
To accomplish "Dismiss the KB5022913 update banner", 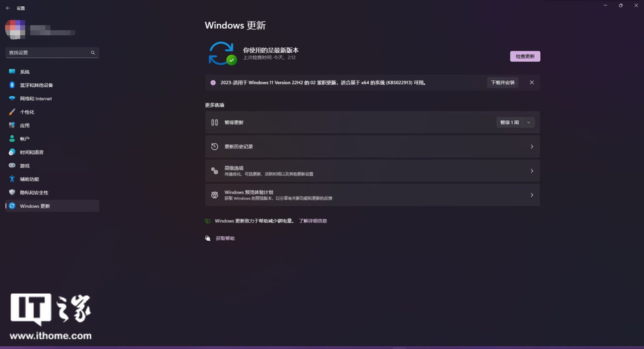I will (x=532, y=83).
